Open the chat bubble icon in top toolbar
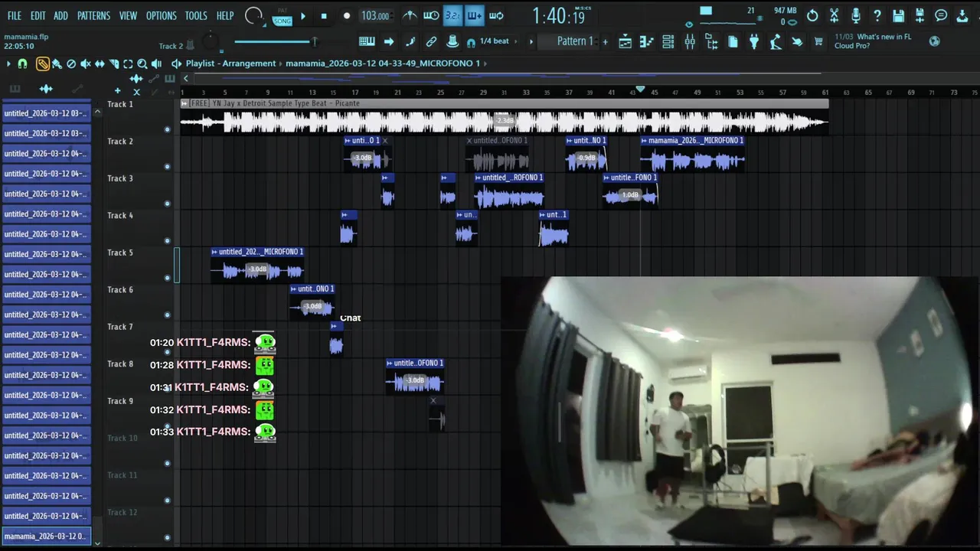Screen dimensions: 980x551 (x=941, y=15)
